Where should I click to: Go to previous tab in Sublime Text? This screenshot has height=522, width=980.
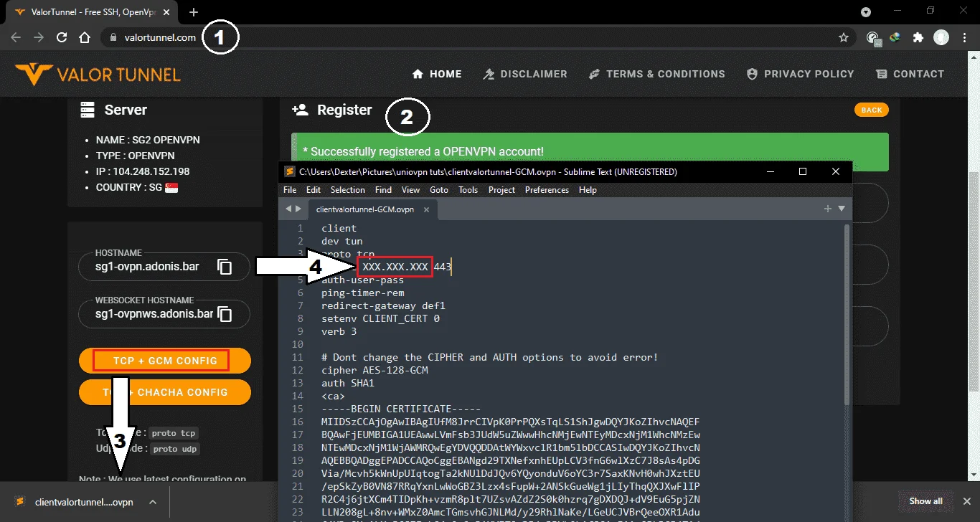pos(288,209)
